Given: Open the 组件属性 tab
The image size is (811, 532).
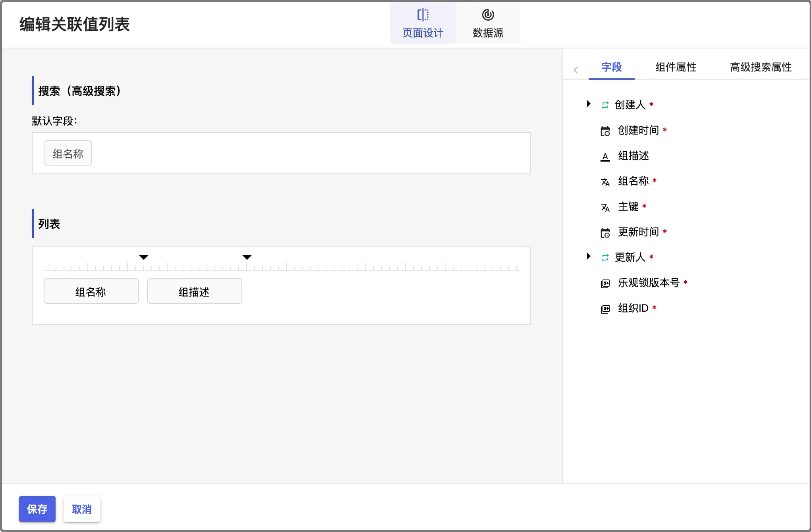Looking at the screenshot, I should [676, 67].
